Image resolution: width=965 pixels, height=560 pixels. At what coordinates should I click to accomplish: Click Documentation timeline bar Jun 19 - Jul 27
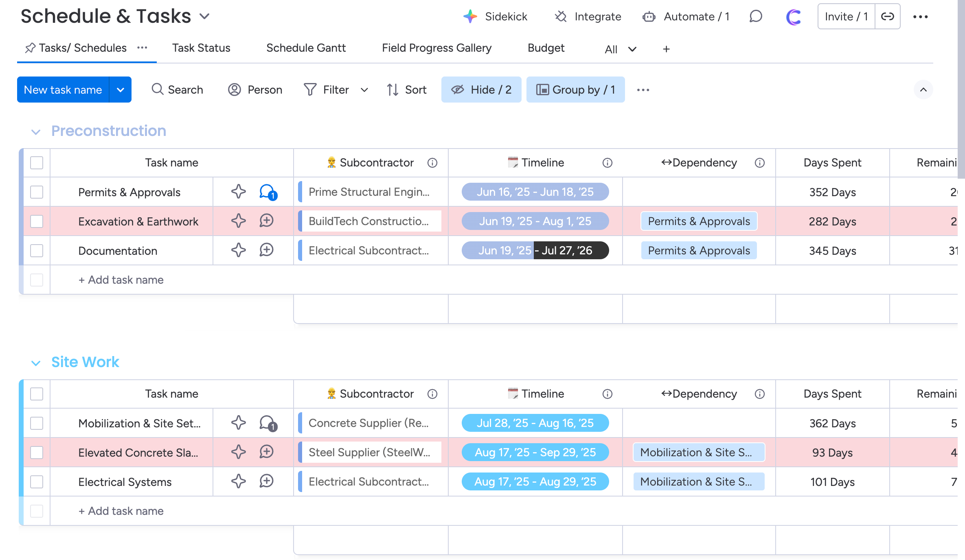(535, 250)
